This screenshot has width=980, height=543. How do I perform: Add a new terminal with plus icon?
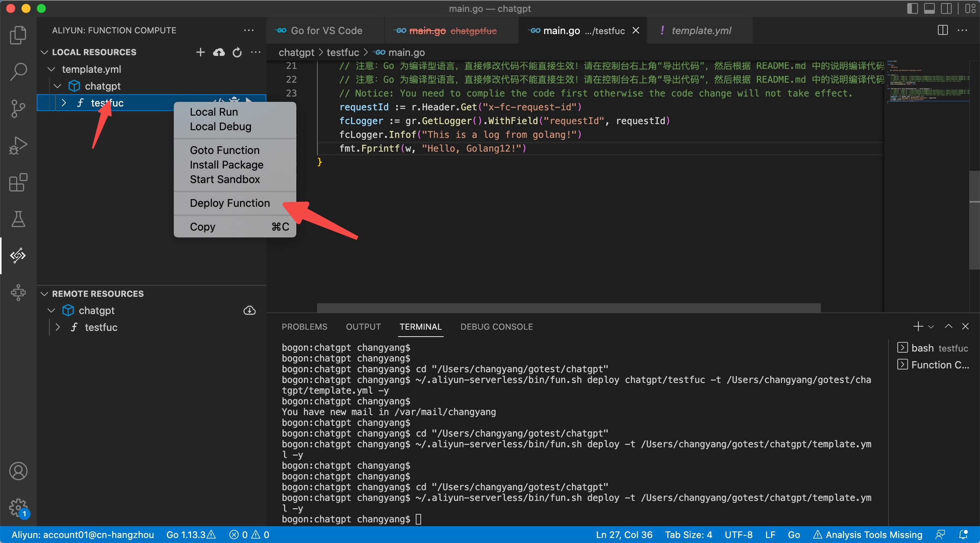[x=918, y=327]
